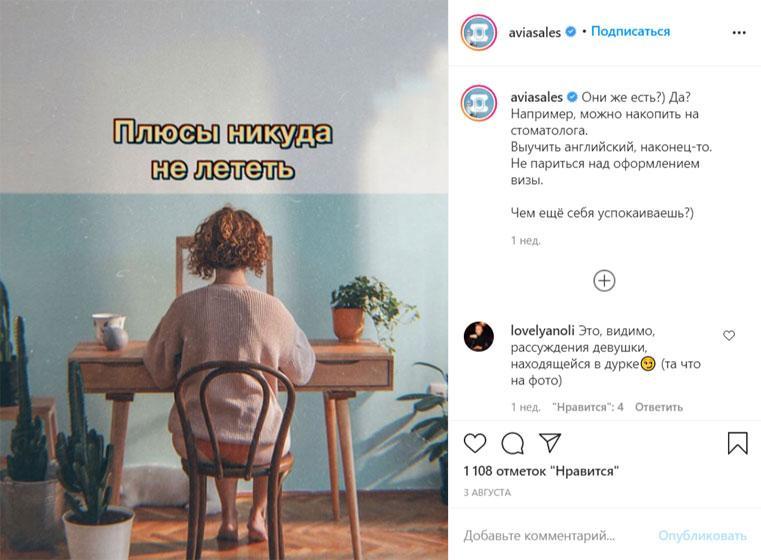
Task: Load more comments with plus circle
Action: 604,280
